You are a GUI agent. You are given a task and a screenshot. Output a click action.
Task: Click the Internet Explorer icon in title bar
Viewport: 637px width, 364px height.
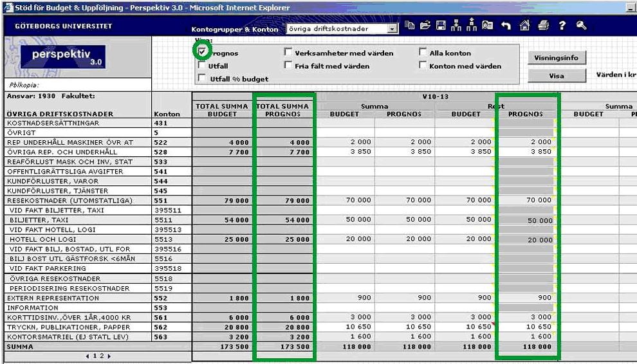click(8, 8)
